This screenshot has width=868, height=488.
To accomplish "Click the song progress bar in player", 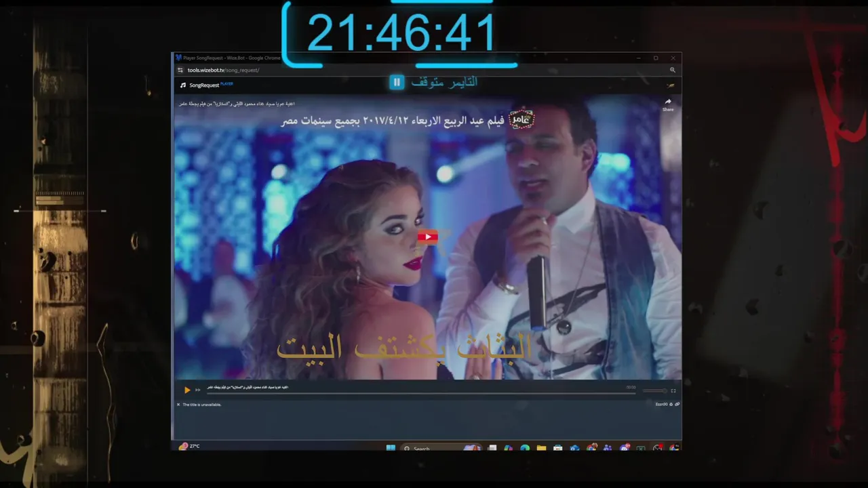I will [420, 392].
